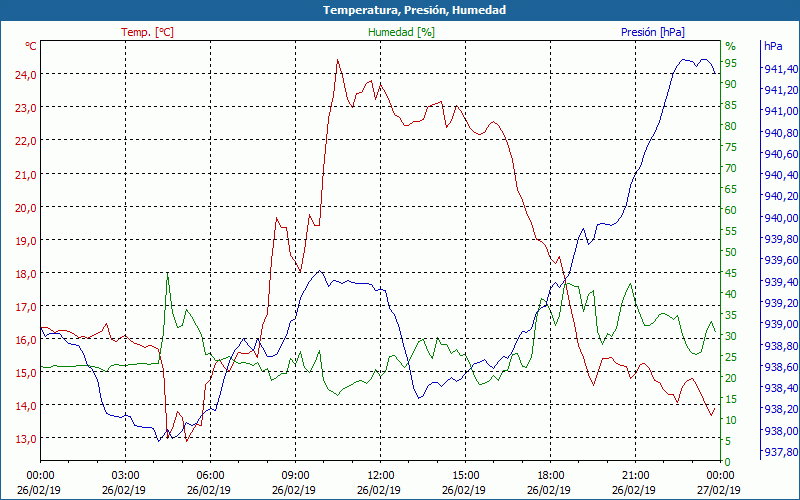Click temperature axis value "23,0"

[26, 108]
